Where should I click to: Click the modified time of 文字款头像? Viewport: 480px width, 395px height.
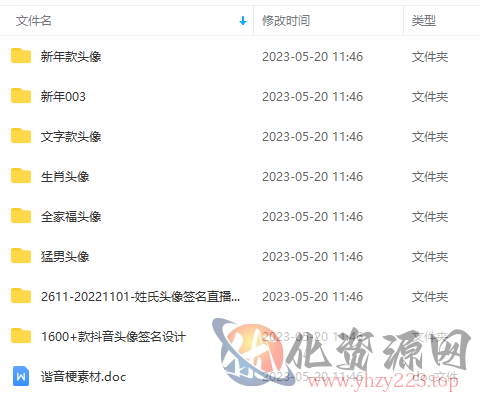[x=312, y=137]
